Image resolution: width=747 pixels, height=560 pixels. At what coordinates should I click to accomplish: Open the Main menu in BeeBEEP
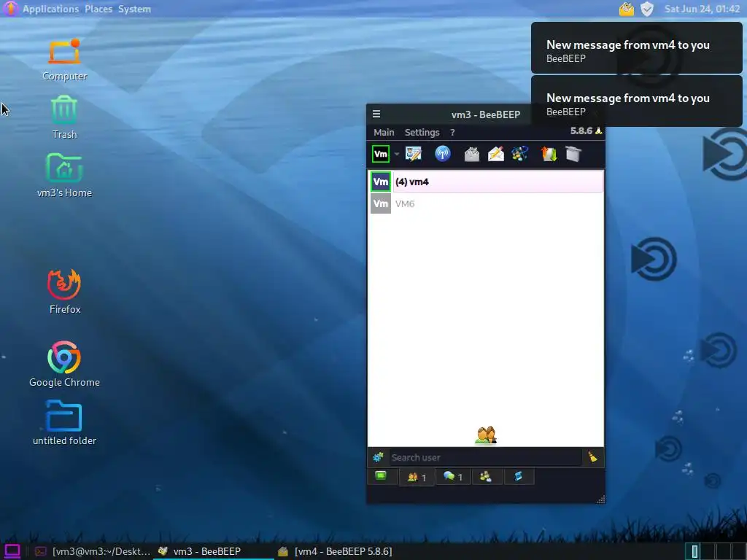pyautogui.click(x=384, y=133)
